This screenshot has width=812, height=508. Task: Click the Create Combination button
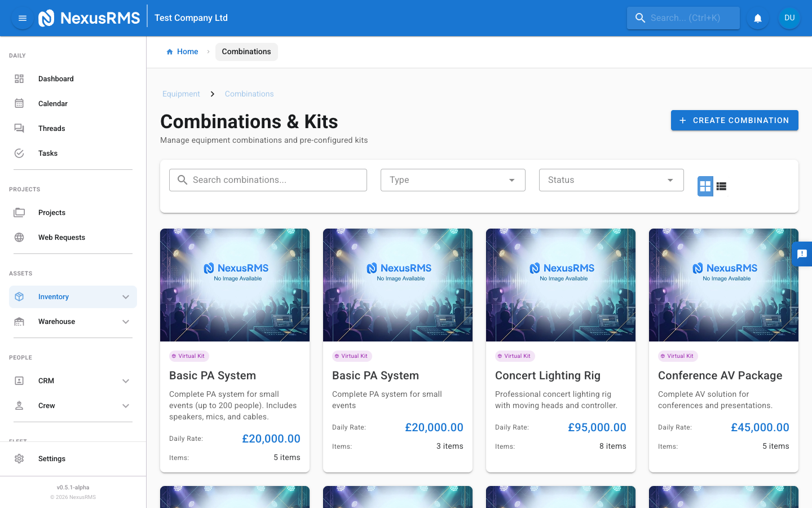734,120
